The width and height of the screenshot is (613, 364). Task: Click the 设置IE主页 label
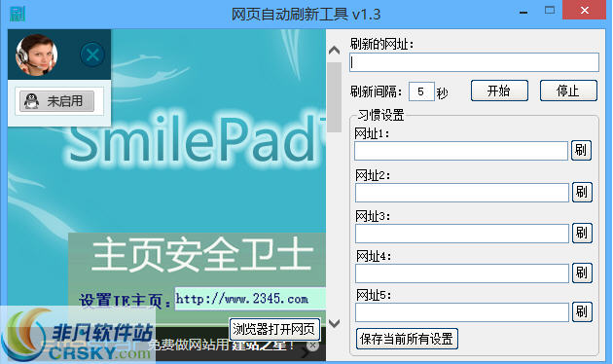point(125,301)
